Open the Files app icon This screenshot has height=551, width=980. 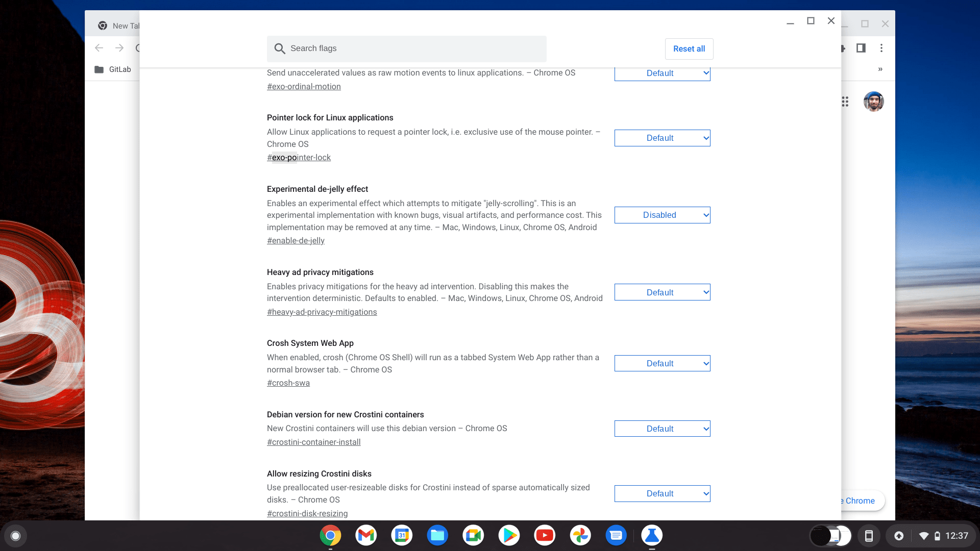(x=437, y=536)
